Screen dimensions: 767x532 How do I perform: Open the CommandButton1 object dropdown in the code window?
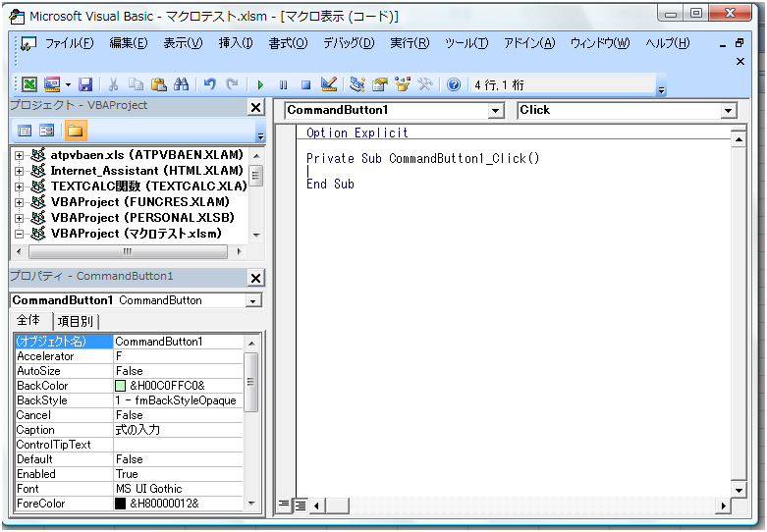[x=496, y=111]
